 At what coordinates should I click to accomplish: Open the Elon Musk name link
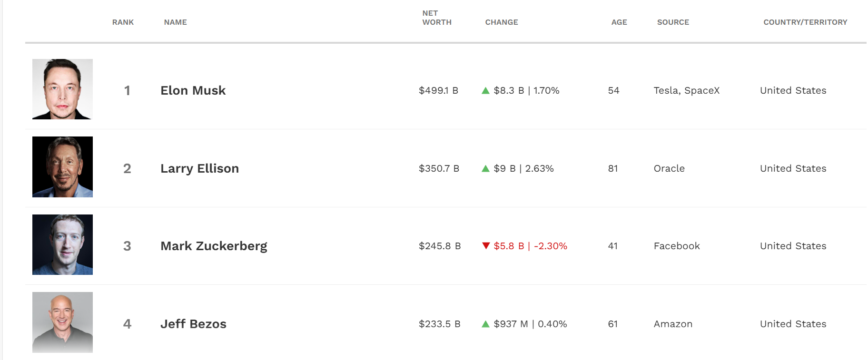point(193,90)
